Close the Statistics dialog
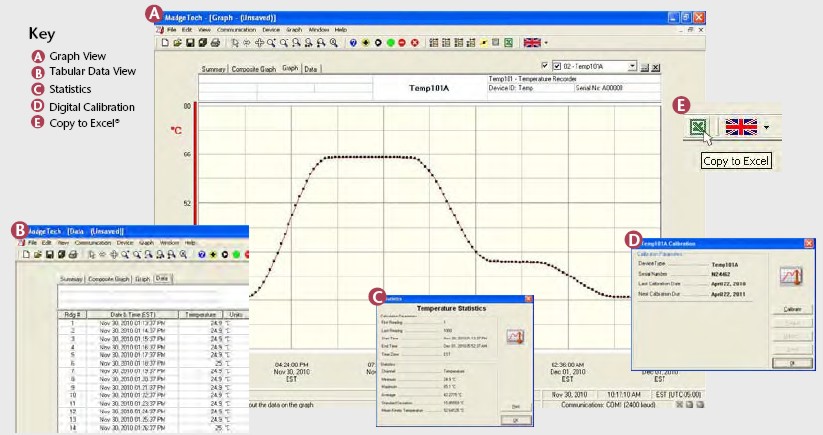This screenshot has width=823, height=435. click(x=528, y=299)
